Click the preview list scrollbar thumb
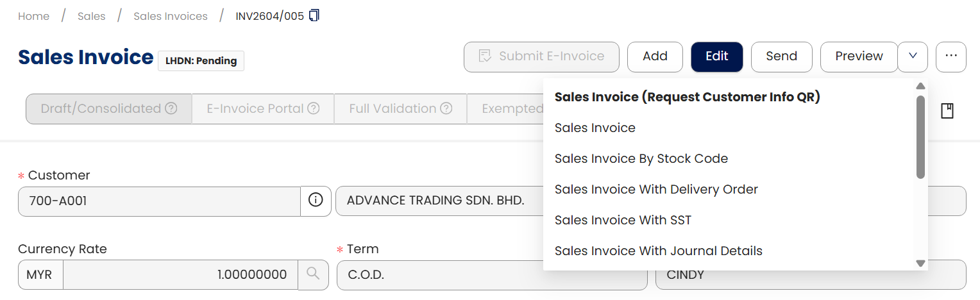980x300 pixels. (x=920, y=136)
